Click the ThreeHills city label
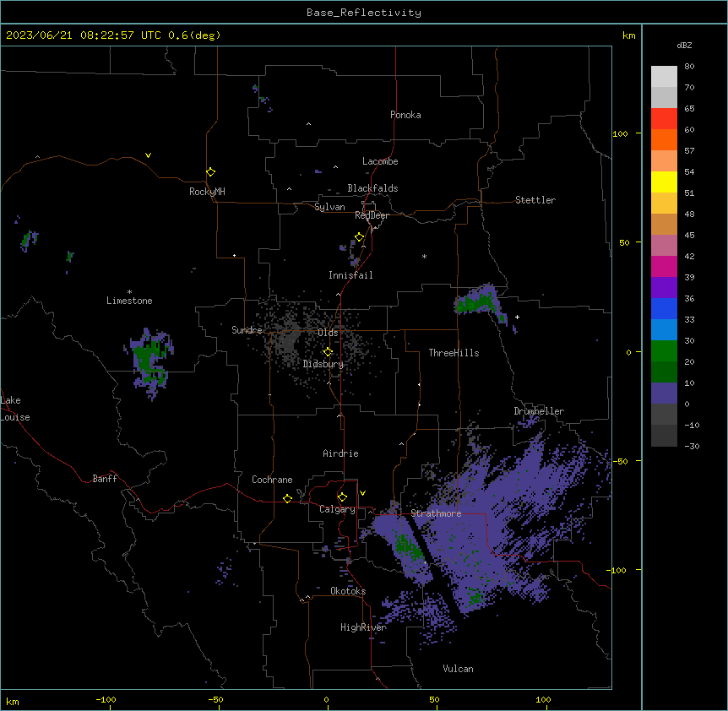Image resolution: width=728 pixels, height=711 pixels. click(x=454, y=353)
